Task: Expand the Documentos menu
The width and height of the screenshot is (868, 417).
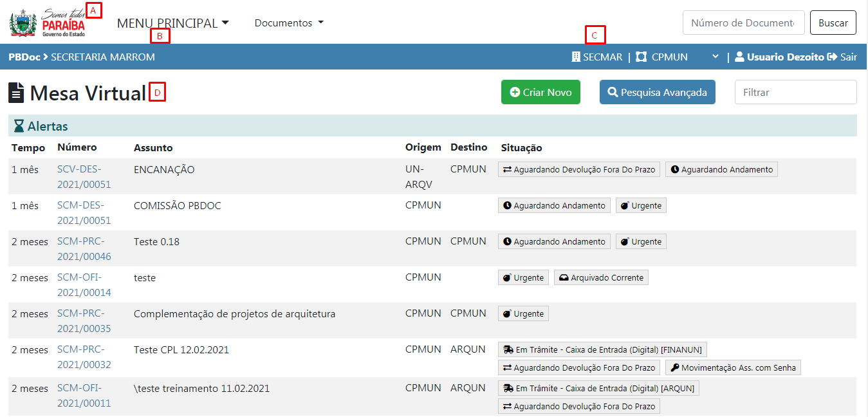Action: tap(289, 23)
